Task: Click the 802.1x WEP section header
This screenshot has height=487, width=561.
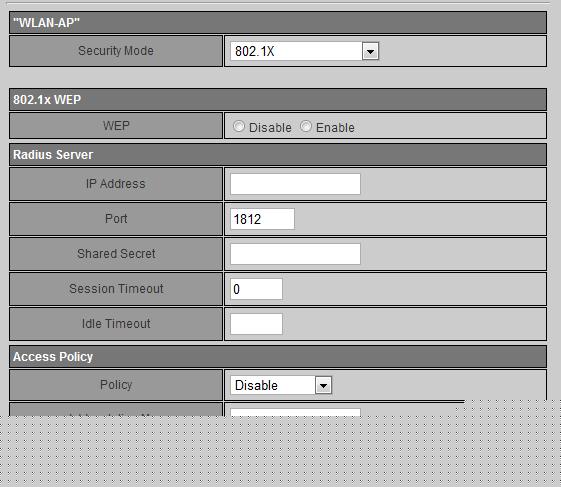Action: pos(278,99)
